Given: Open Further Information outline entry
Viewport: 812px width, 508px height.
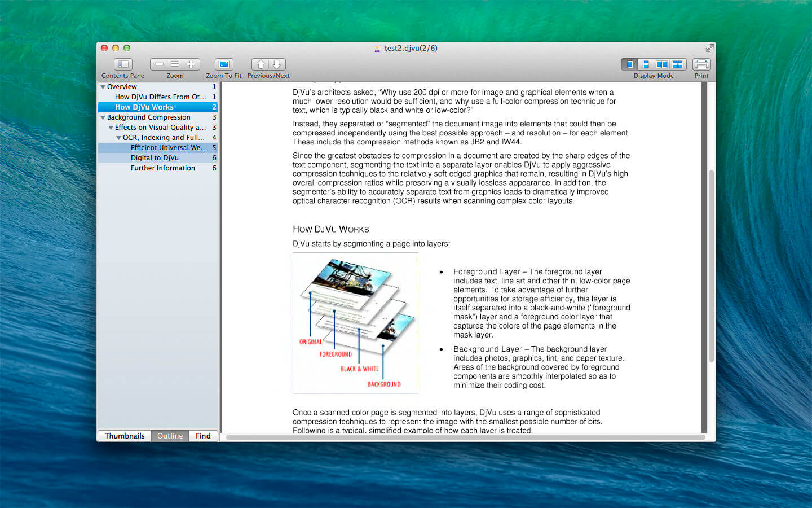Looking at the screenshot, I should [162, 168].
